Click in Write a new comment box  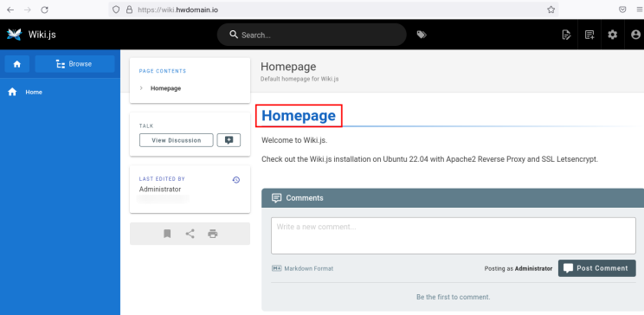point(454,235)
